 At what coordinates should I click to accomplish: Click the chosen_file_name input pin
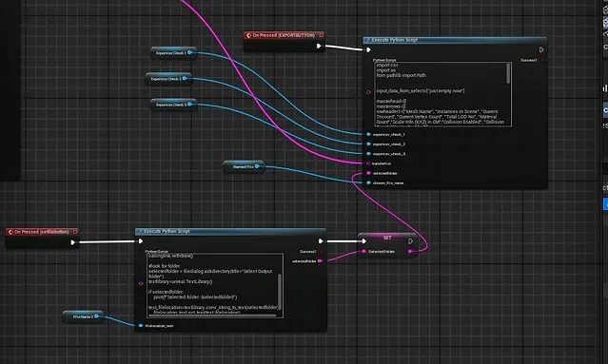[369, 182]
